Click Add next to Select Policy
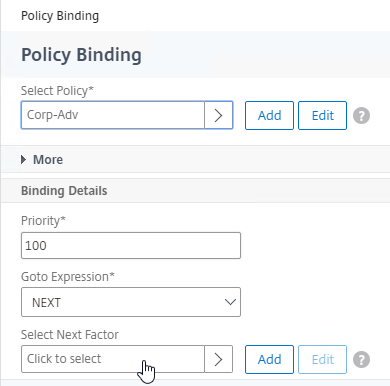Image resolution: width=390 pixels, height=386 pixels. pos(269,115)
